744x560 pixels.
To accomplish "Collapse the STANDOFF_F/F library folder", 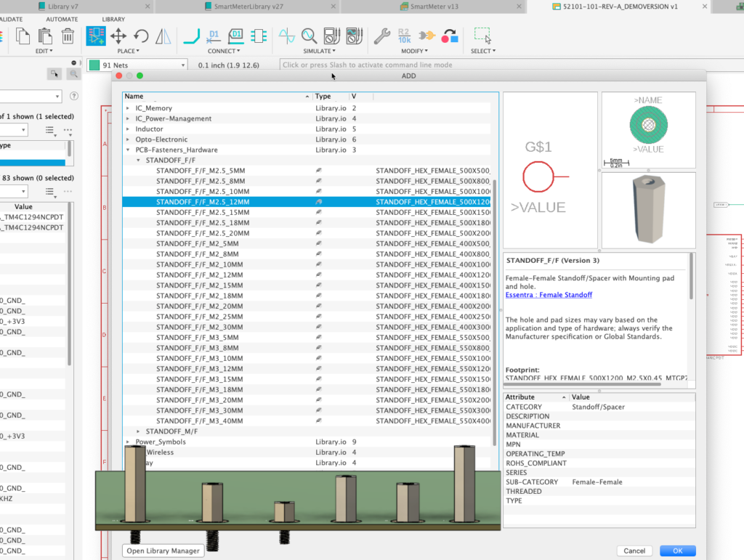I will [x=137, y=160].
